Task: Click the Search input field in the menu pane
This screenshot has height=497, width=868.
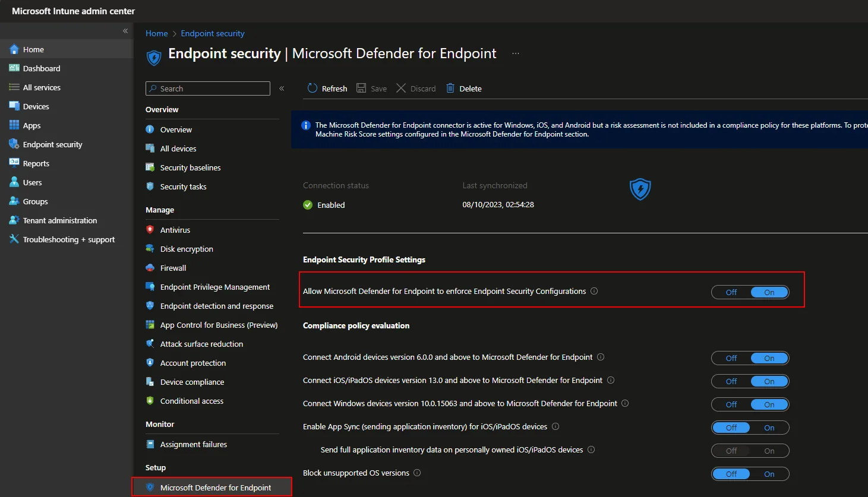Action: pyautogui.click(x=208, y=88)
